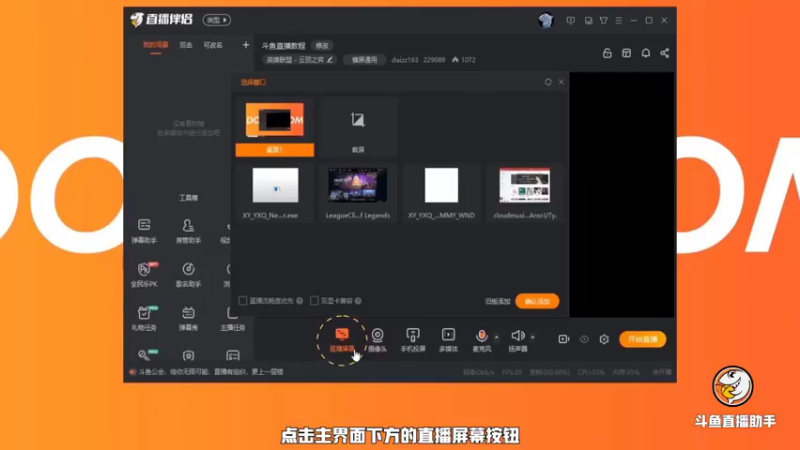
Task: Toggle the lock icon in top toolbar
Action: click(x=607, y=53)
